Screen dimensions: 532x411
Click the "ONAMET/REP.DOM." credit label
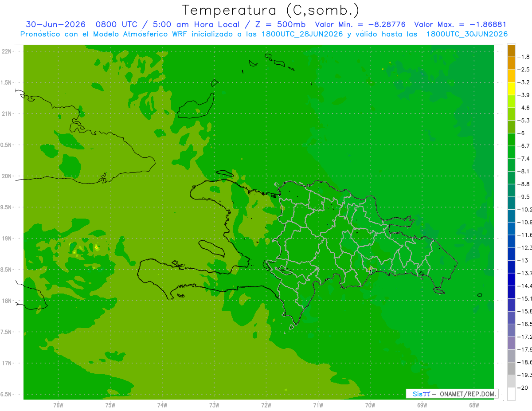(x=467, y=394)
